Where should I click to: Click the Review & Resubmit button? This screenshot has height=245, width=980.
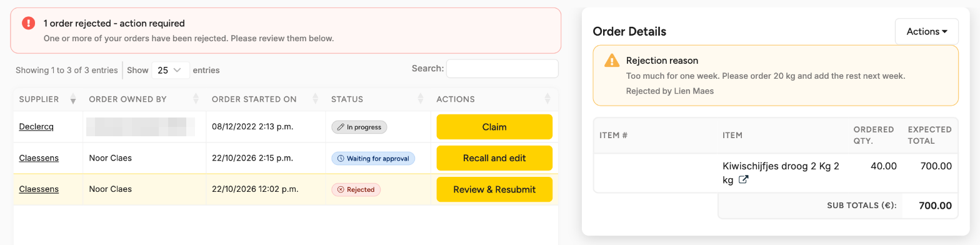tap(494, 189)
